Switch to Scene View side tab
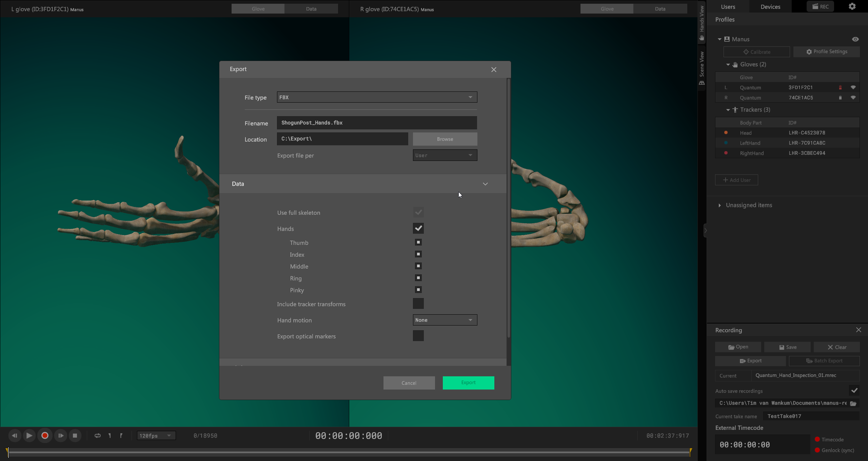The height and width of the screenshot is (461, 868). tap(702, 68)
